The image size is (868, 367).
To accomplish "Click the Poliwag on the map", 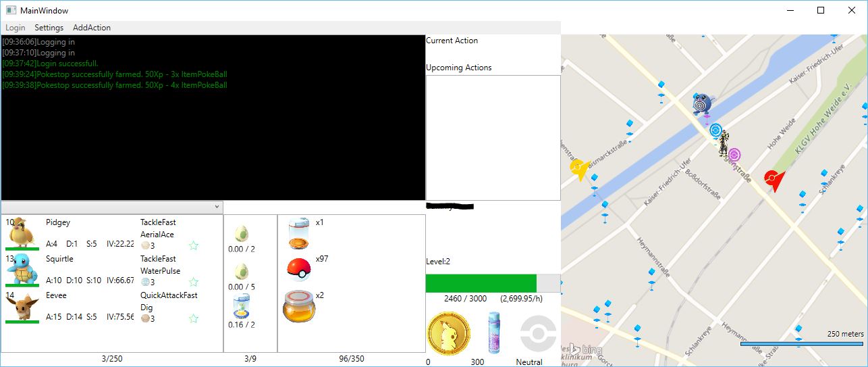I will 703,105.
